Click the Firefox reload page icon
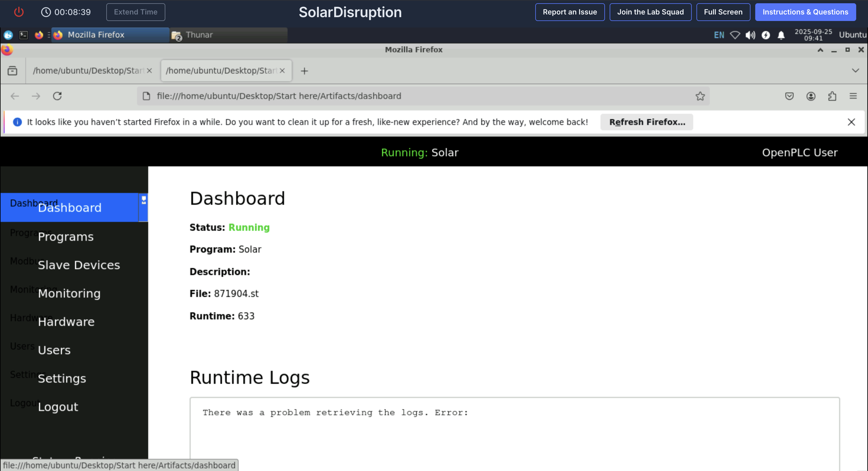 pos(57,96)
